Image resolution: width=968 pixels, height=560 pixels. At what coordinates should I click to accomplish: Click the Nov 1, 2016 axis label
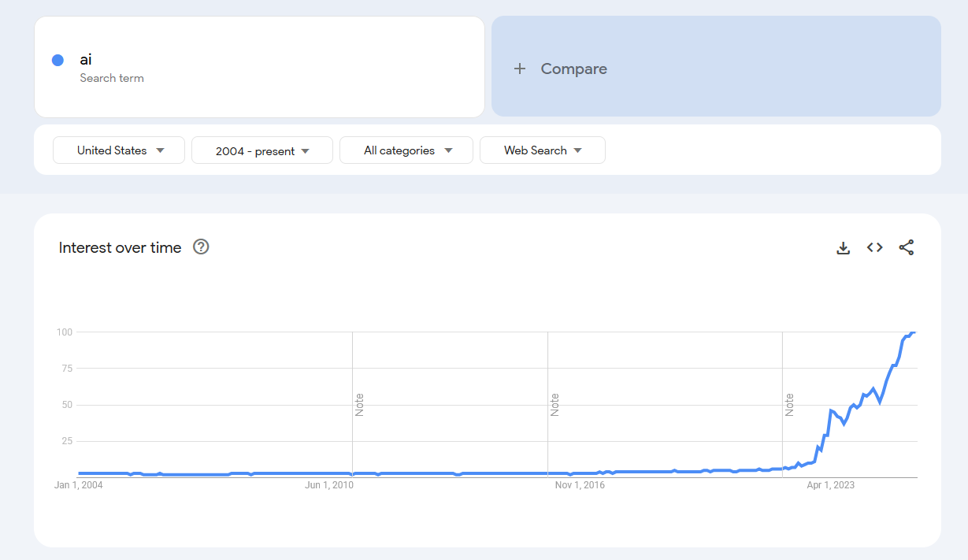(x=580, y=485)
